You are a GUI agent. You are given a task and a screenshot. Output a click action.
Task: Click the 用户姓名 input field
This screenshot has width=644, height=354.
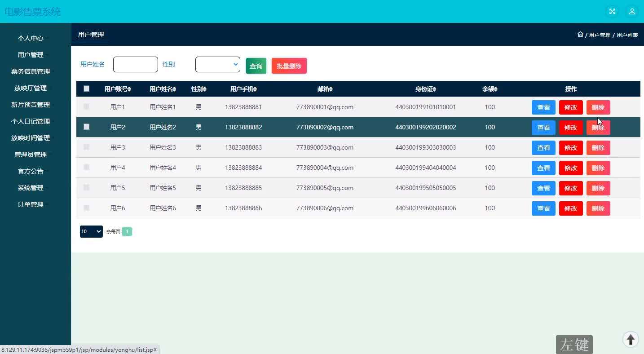[x=136, y=65]
